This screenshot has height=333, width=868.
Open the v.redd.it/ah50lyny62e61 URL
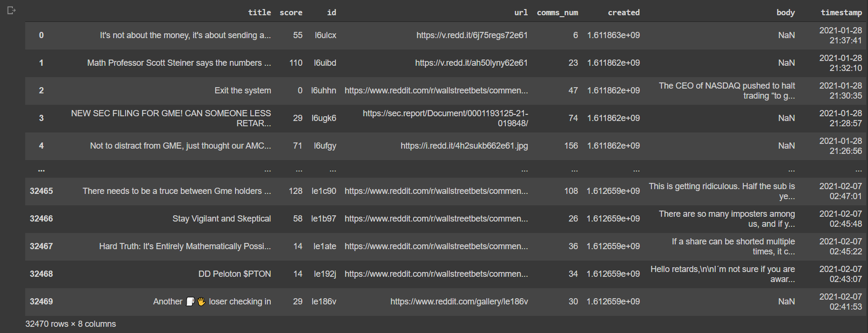point(471,63)
